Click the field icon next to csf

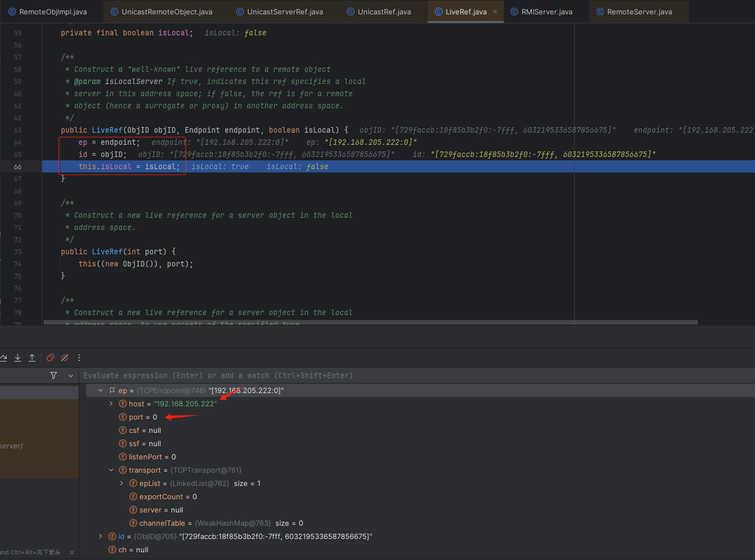[123, 430]
